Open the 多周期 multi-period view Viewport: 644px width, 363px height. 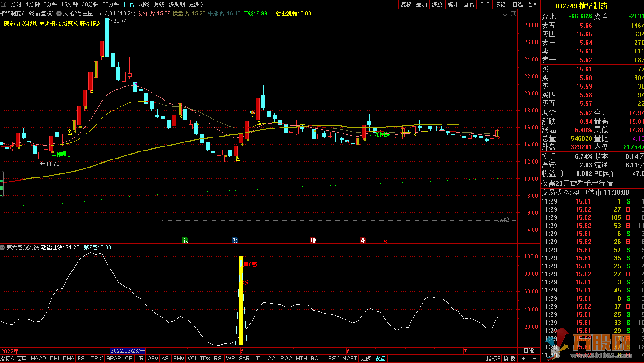pyautogui.click(x=176, y=4)
